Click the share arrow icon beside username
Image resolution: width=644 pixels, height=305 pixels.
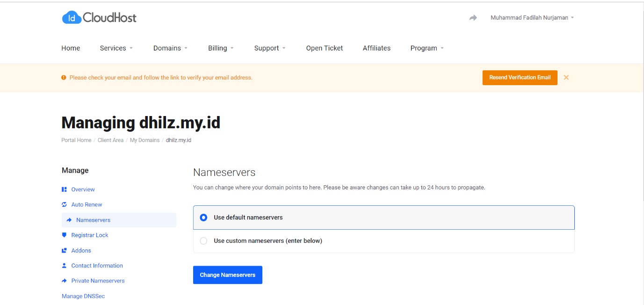coord(473,18)
